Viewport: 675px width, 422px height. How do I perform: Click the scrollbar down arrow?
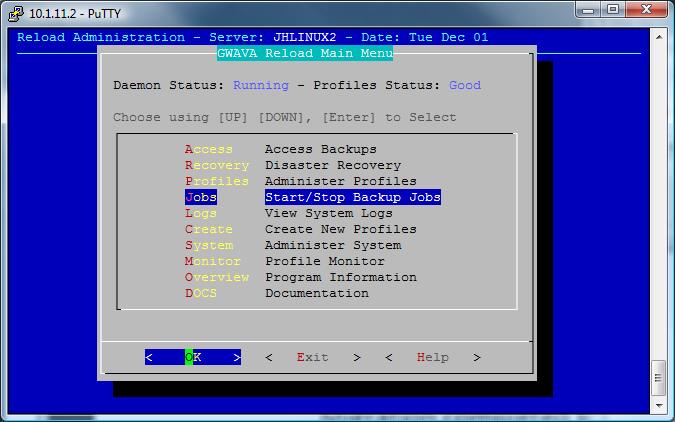pyautogui.click(x=659, y=406)
